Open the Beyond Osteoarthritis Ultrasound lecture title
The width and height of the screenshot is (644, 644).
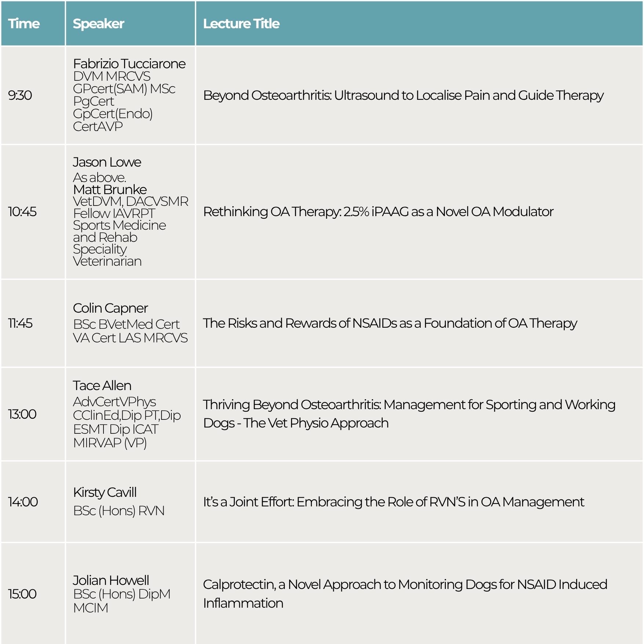click(x=403, y=95)
